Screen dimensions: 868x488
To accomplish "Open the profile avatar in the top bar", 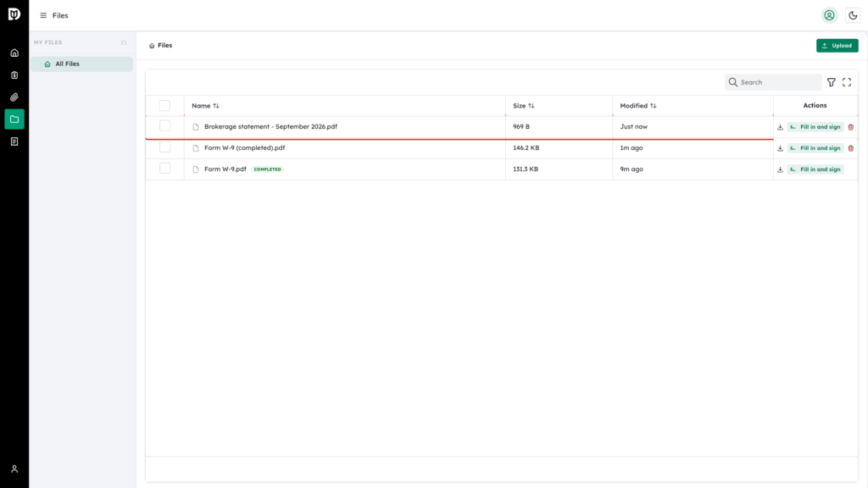I will (x=829, y=15).
